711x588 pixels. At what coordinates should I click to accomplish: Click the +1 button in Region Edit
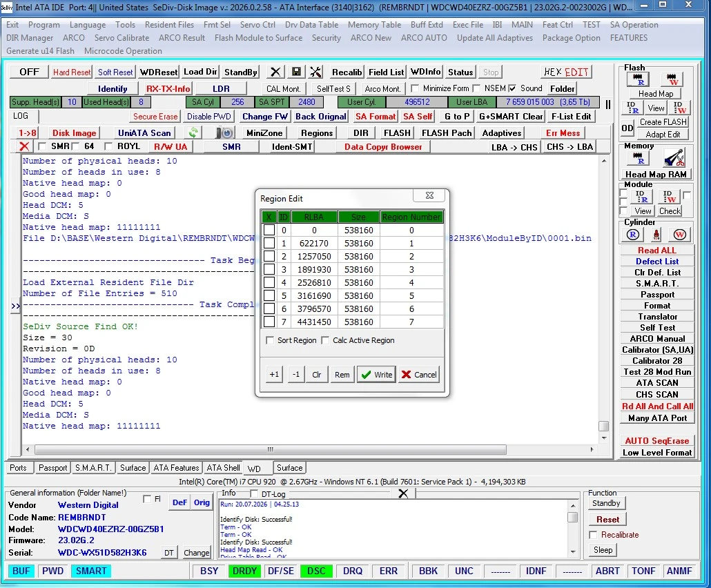(x=274, y=375)
